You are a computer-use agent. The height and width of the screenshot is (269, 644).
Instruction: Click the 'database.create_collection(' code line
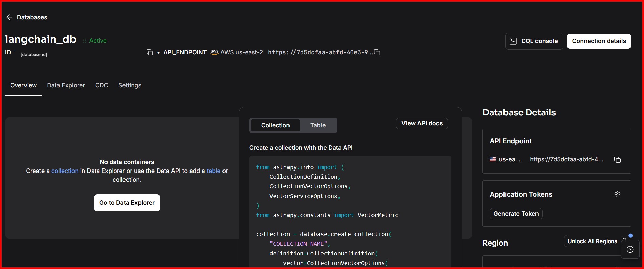346,234
